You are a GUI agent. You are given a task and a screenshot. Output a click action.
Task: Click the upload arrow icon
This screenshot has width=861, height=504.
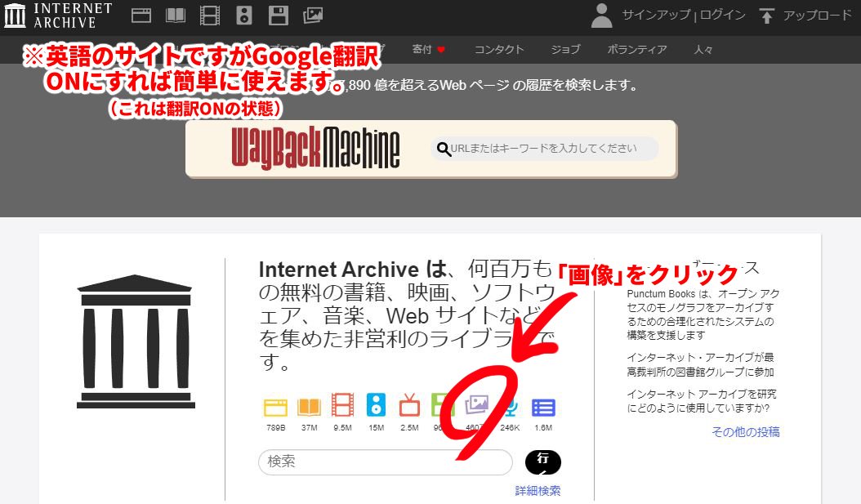click(766, 16)
